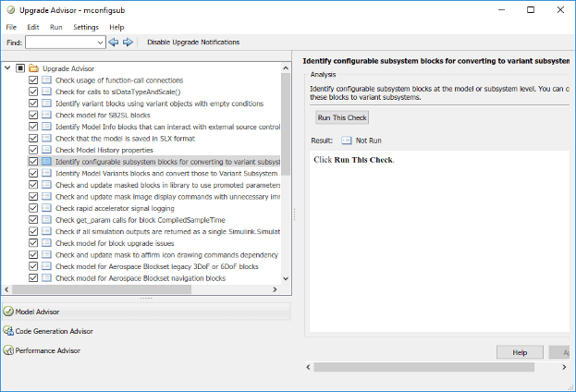Click icon beside Aerospace Blockset legacy 3DoF check
The height and width of the screenshot is (392, 576).
pos(46,266)
